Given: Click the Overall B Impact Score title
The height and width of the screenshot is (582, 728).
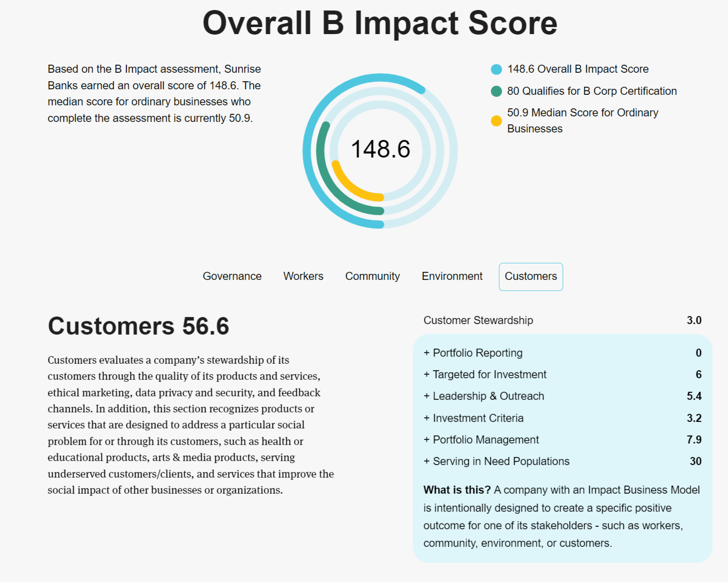Looking at the screenshot, I should [380, 23].
